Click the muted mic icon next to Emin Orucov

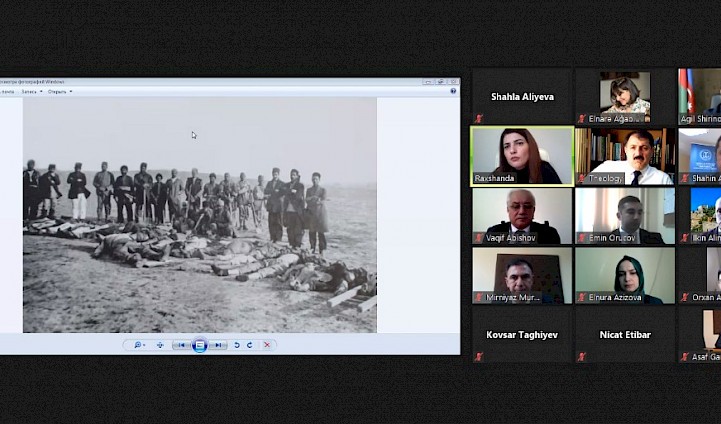pos(582,238)
